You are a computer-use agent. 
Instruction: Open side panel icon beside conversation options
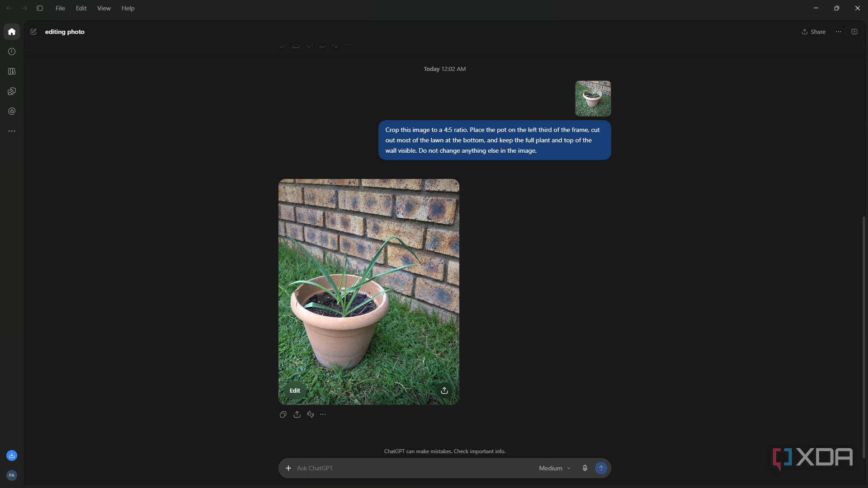854,32
